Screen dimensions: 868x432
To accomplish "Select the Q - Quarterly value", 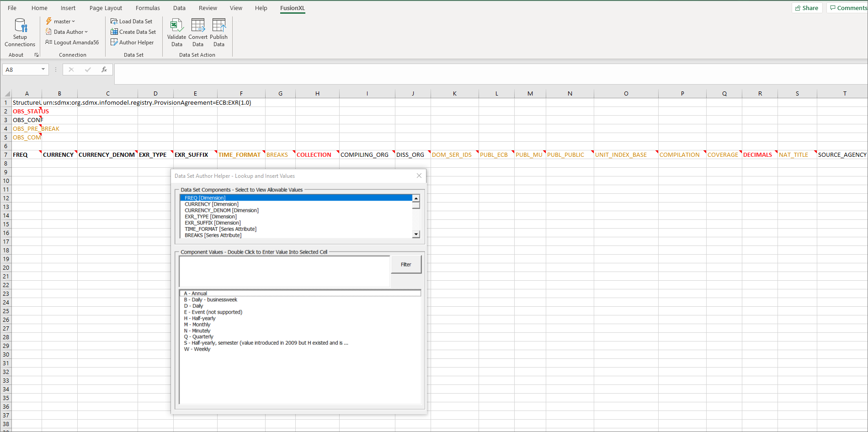I will (198, 336).
